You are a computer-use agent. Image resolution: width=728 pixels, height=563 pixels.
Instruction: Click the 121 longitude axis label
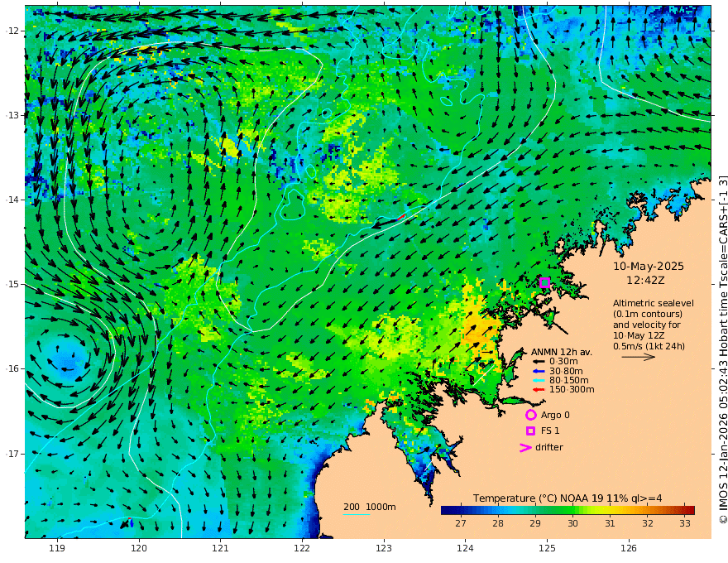tap(221, 549)
